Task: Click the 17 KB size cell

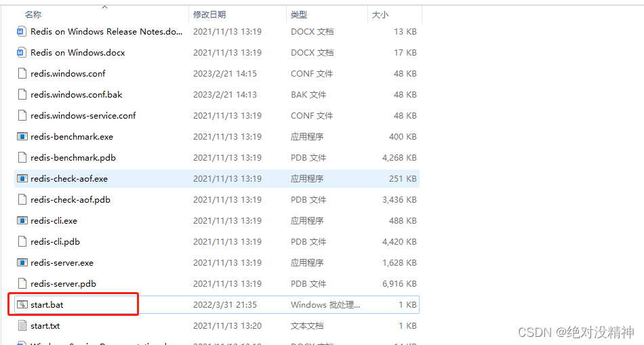Action: (x=405, y=53)
